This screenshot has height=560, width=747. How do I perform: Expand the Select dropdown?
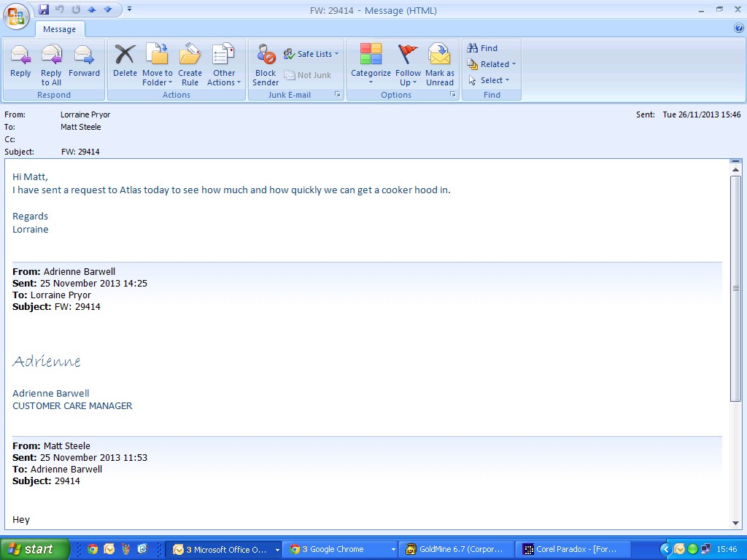tap(488, 80)
